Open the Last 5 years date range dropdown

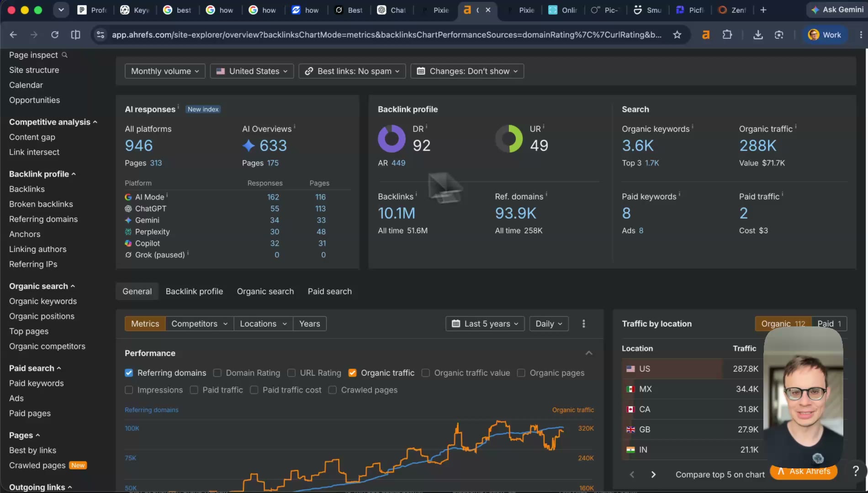tap(485, 324)
